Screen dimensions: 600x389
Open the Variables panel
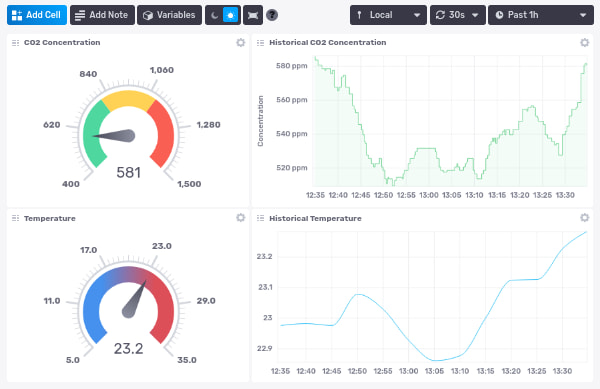[x=169, y=15]
